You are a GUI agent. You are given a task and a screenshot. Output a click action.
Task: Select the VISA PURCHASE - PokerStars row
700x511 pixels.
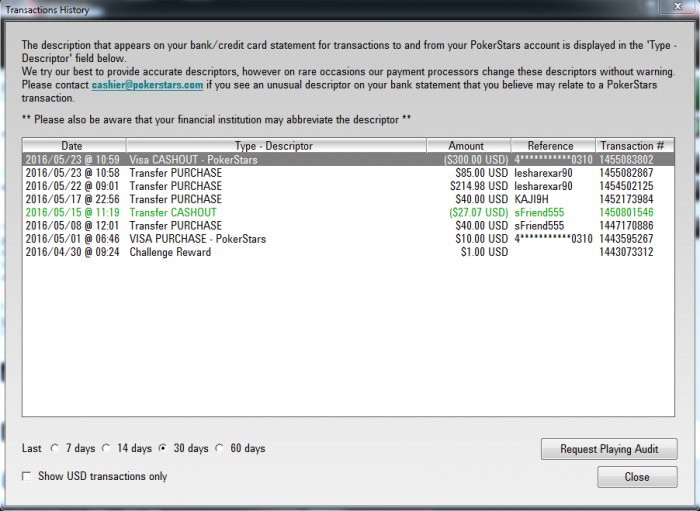[x=348, y=239]
